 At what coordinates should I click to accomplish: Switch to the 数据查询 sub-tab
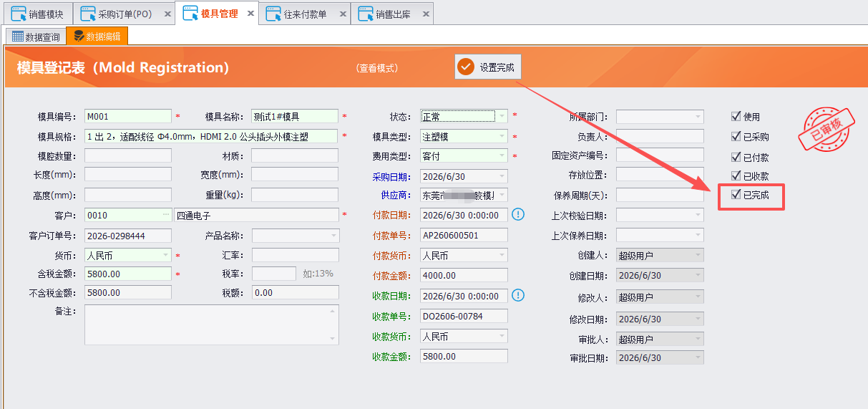point(36,37)
